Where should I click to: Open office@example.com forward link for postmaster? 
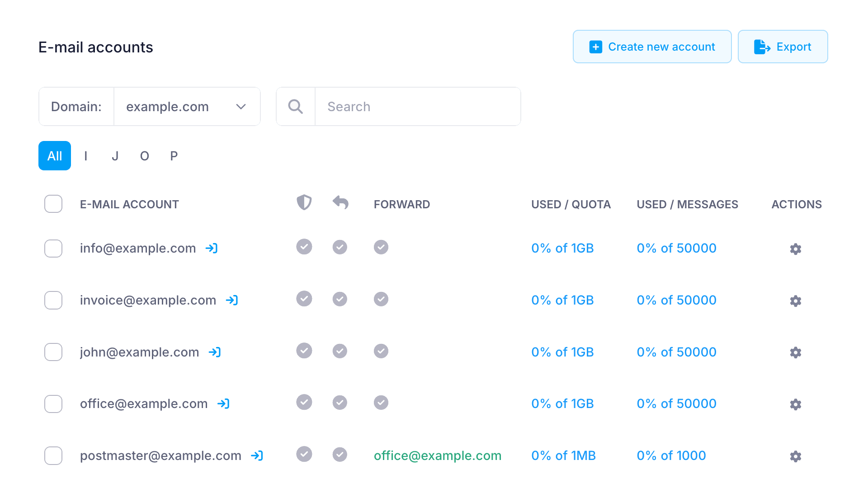click(437, 455)
